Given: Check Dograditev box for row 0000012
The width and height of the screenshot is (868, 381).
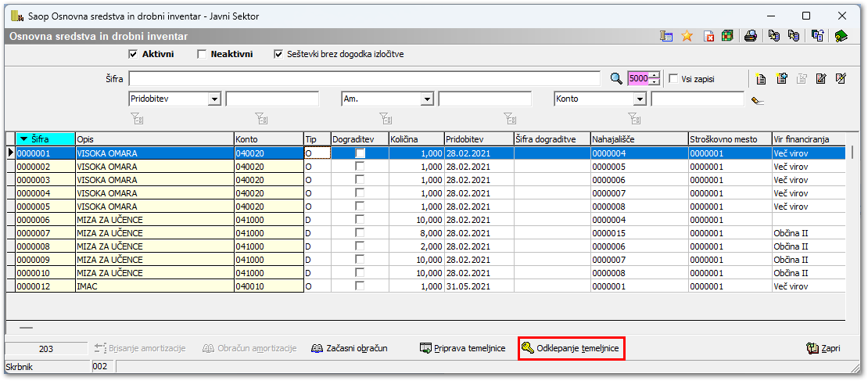Looking at the screenshot, I should coord(360,286).
